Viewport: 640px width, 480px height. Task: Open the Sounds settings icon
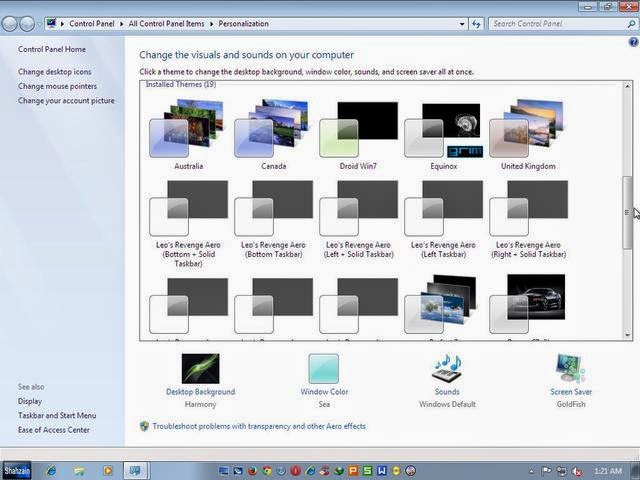447,369
